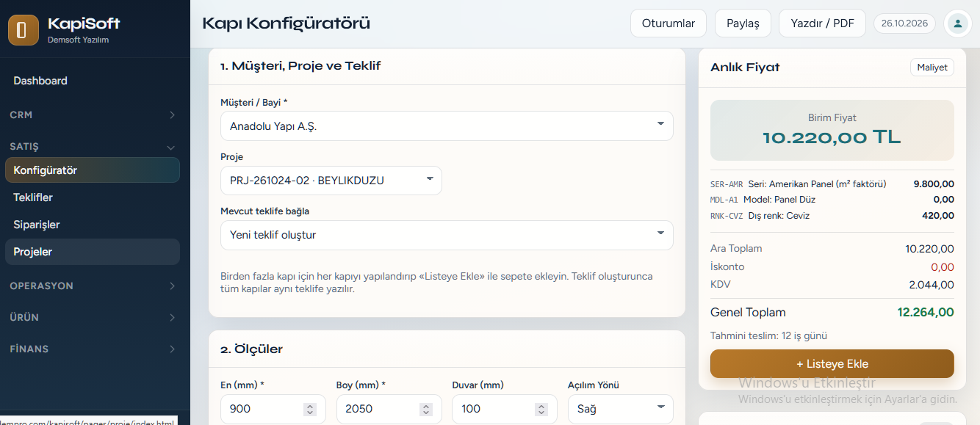Click the Kapı Konfigüratörü page title

pos(286,23)
